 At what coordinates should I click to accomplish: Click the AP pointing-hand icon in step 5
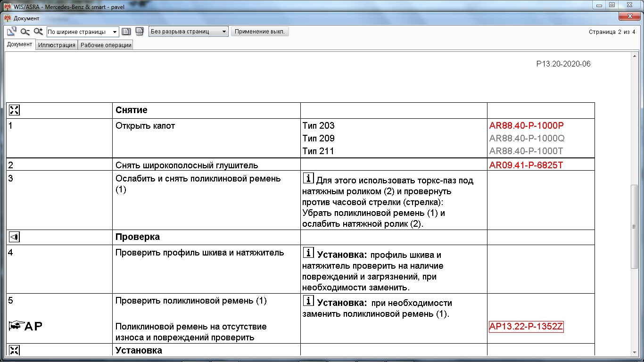tap(17, 326)
